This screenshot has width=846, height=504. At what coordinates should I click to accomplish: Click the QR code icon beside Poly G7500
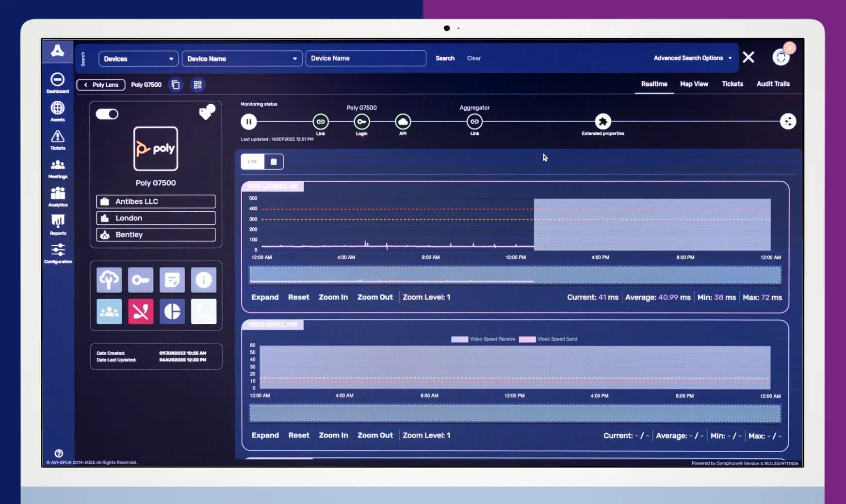pyautogui.click(x=197, y=85)
